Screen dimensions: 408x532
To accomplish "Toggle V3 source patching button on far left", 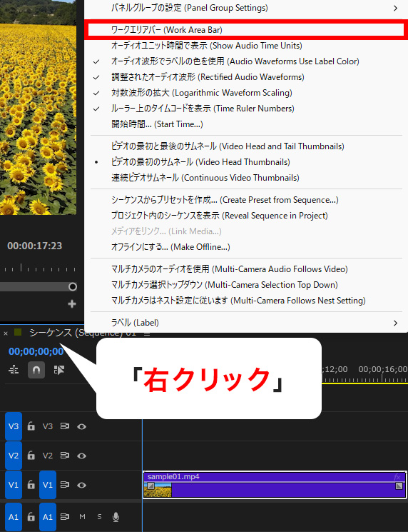I will (14, 426).
